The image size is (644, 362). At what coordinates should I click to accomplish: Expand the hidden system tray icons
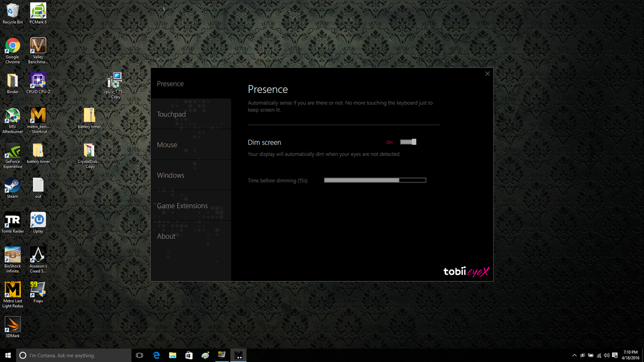click(575, 355)
